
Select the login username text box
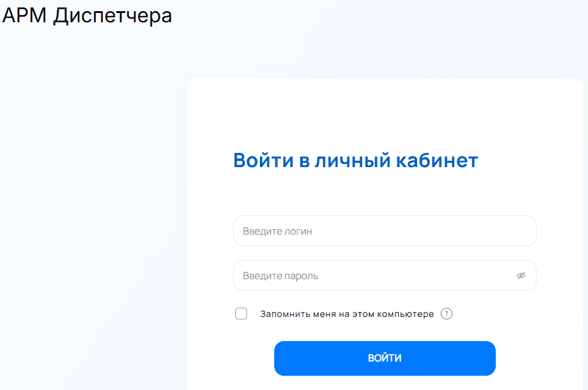click(x=384, y=231)
